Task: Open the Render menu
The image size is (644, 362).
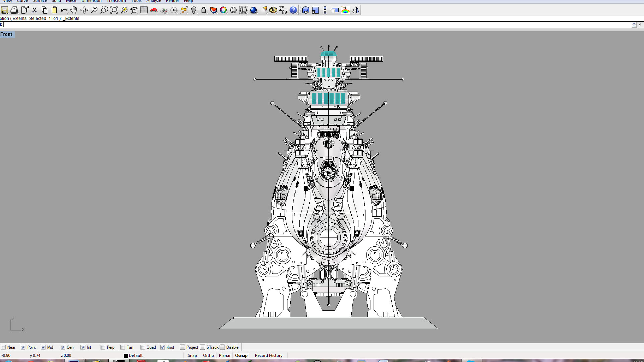Action: coord(172,1)
